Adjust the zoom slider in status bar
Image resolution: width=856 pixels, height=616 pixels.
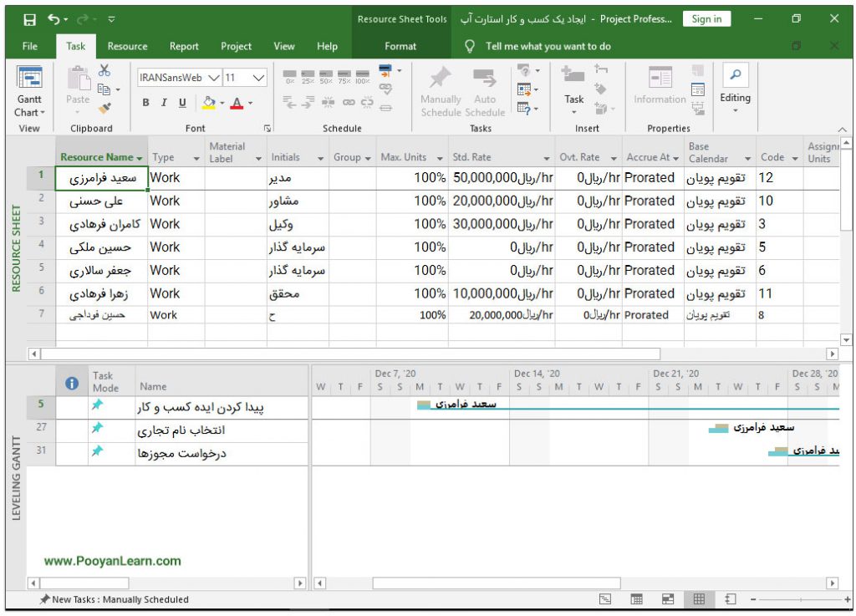[x=801, y=599]
